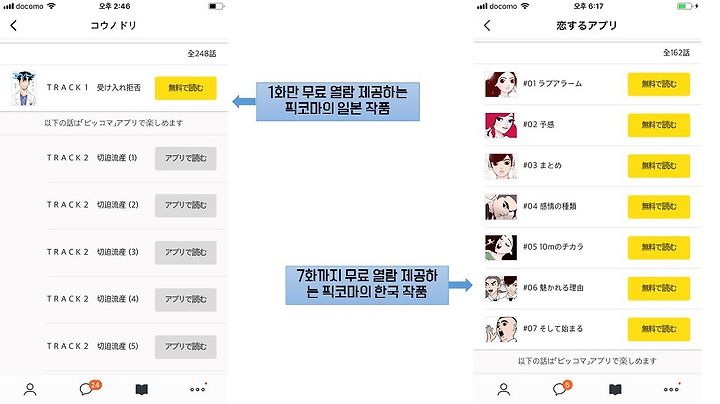720x404 pixels.
Task: Open the #05 10mのチカラ episode thumbnail
Action: click(x=501, y=247)
